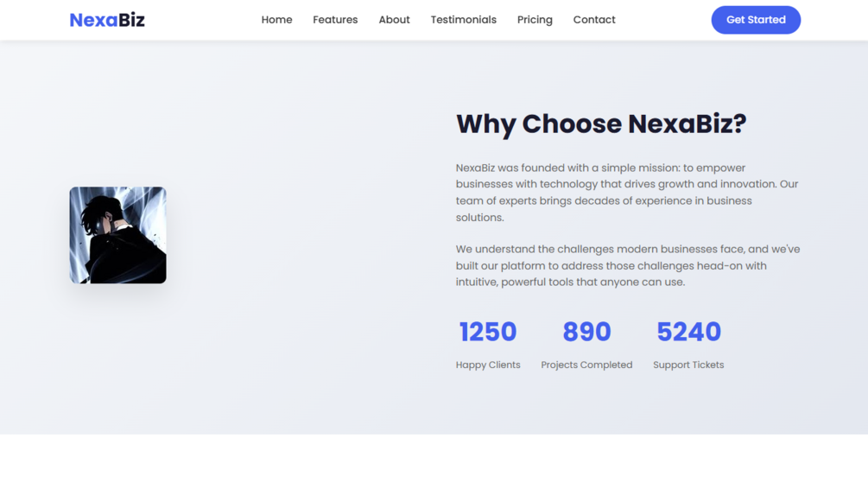Screen dimensions: 868x495
Task: Click the Happy Clients label
Action: [488, 365]
